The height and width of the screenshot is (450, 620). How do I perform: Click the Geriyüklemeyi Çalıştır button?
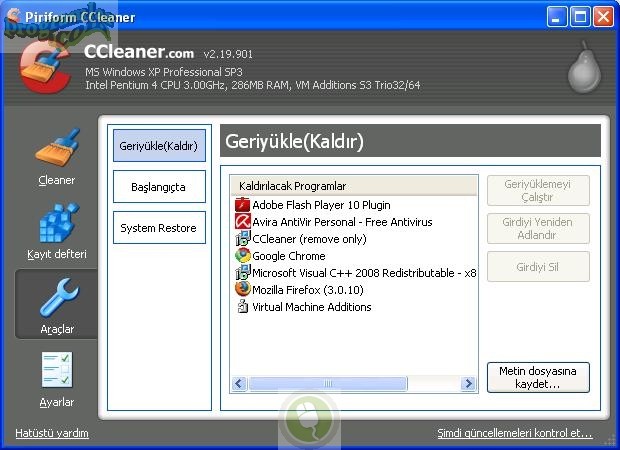point(538,191)
